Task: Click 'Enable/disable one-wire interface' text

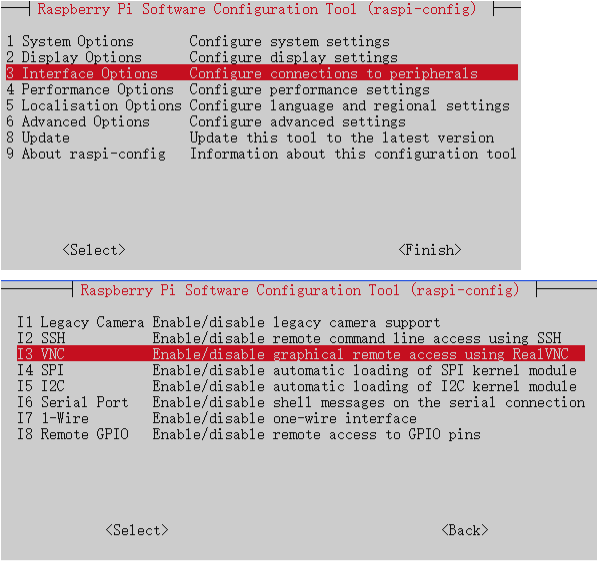Action: pos(285,418)
